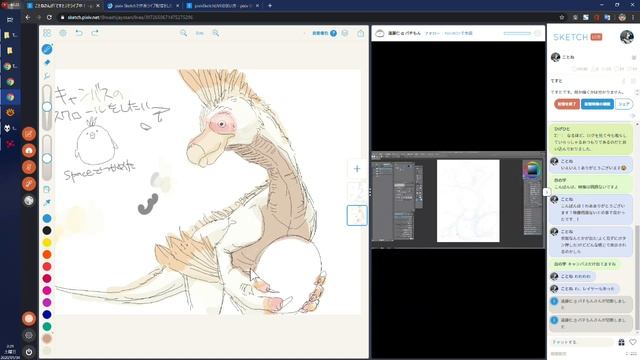The width and height of the screenshot is (640, 360).
Task: Open the layers icon in canvas toolbar
Action: (345, 33)
